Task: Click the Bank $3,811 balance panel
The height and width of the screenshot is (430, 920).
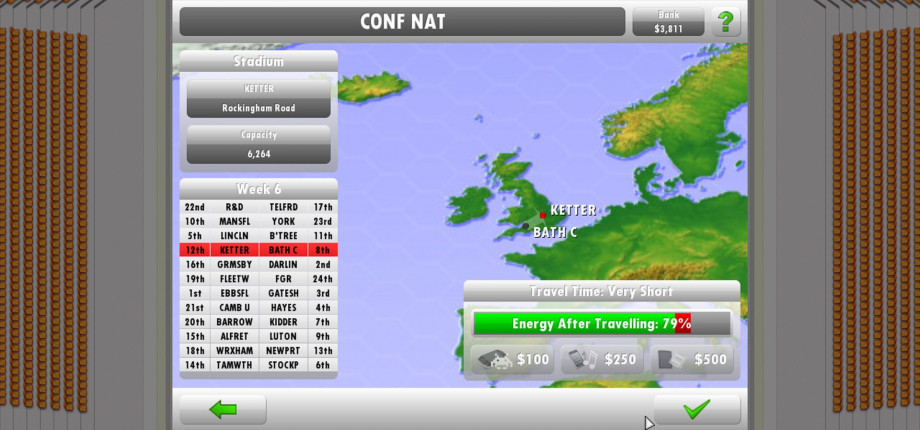Action: click(668, 22)
